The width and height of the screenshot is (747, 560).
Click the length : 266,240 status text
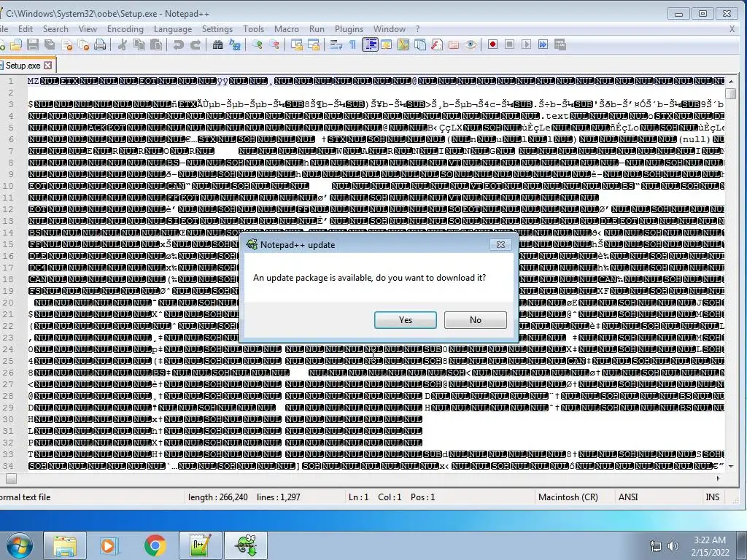pyautogui.click(x=217, y=497)
